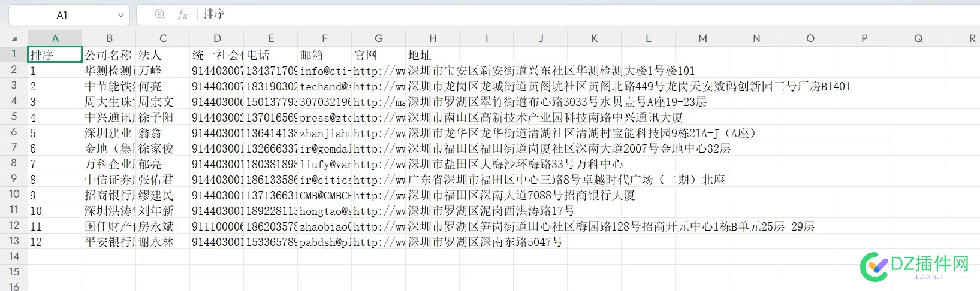Select the 法人 header cell

coord(163,54)
